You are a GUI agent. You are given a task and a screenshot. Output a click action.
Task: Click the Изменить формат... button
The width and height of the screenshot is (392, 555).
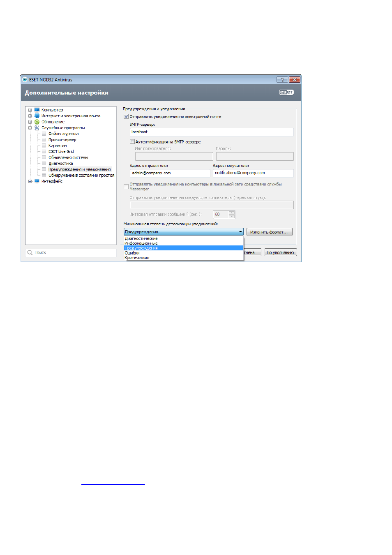270,232
